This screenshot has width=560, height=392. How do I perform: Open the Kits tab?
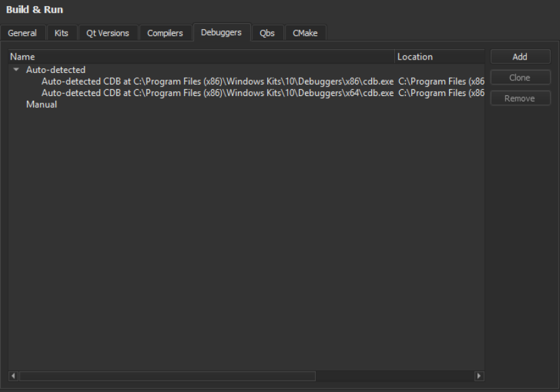(62, 33)
